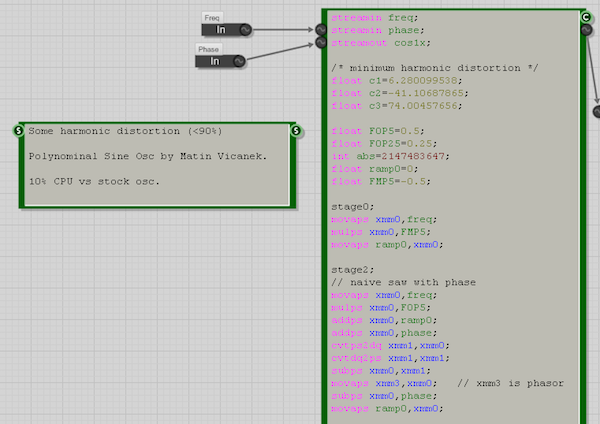
Task: Click the right S string connector on the comment box
Action: (296, 130)
